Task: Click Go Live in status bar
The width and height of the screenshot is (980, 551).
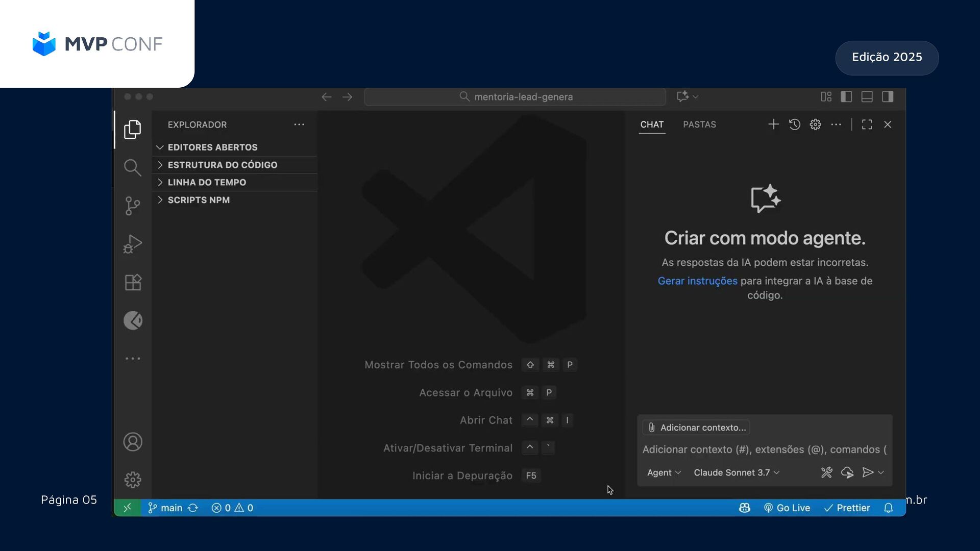Action: 787,508
